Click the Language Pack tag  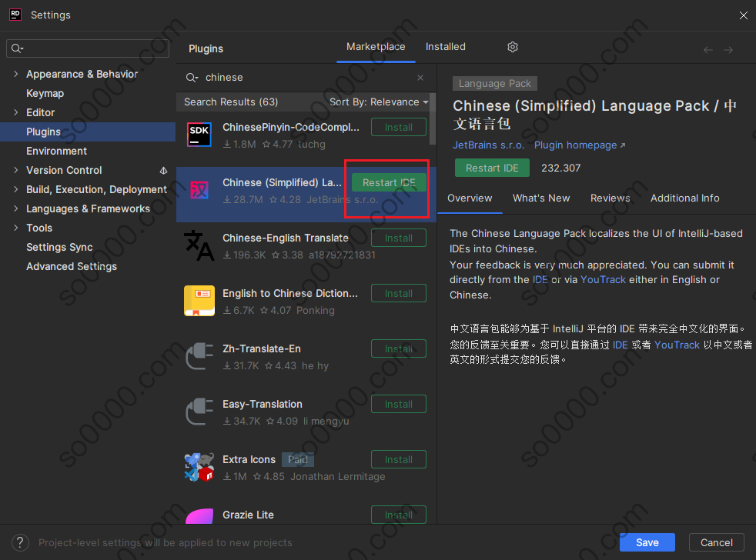pos(495,84)
